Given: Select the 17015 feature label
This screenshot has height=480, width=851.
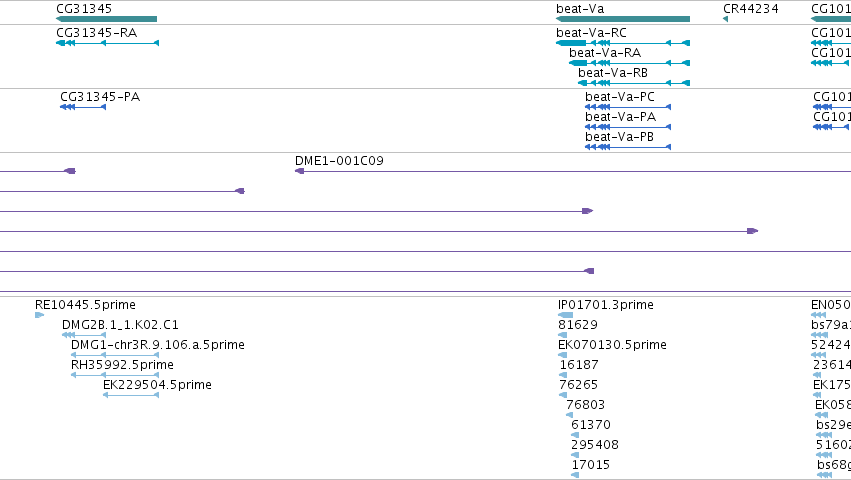Looking at the screenshot, I should (x=591, y=465).
